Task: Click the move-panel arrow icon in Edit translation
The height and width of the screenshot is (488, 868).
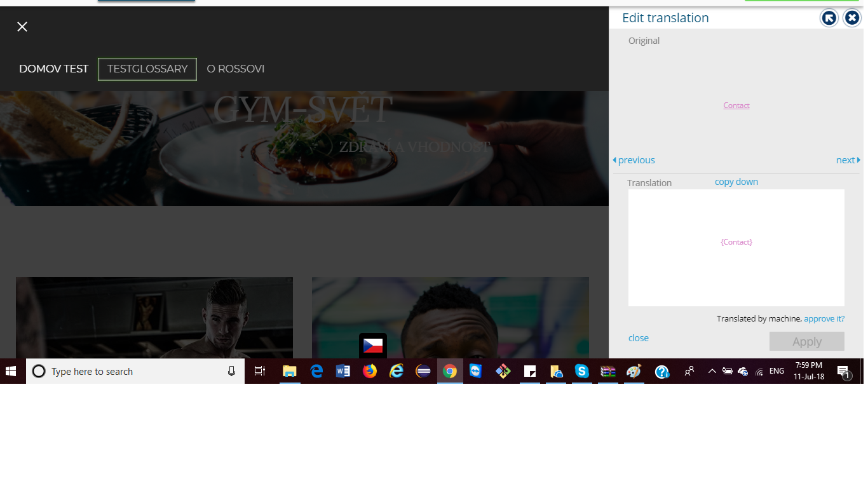Action: [x=829, y=18]
